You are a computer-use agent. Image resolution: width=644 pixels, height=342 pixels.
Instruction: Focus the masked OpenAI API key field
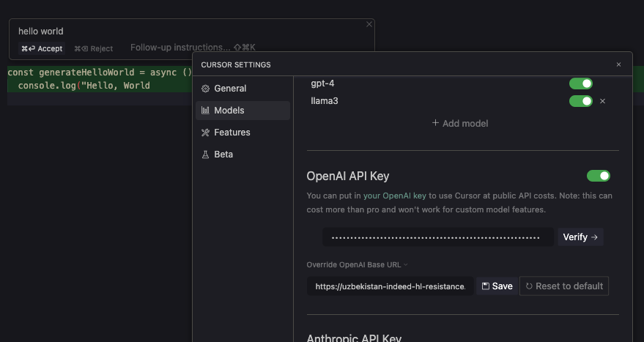click(x=438, y=237)
